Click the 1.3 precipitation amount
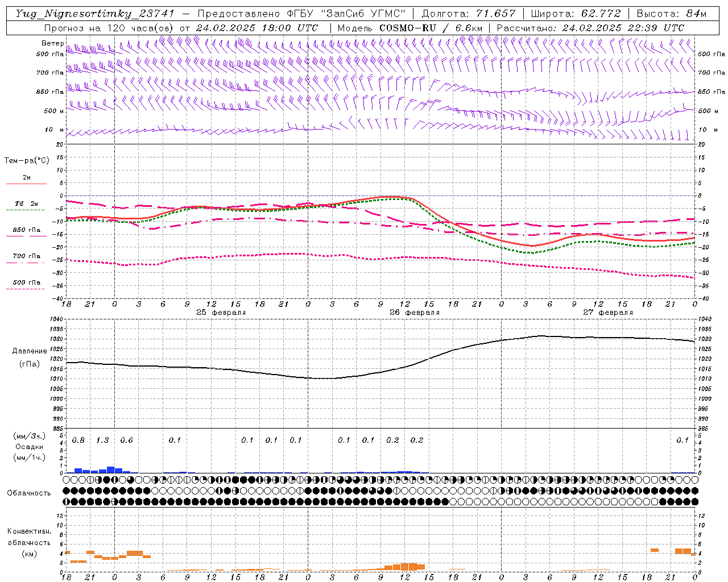Image resolution: width=728 pixels, height=582 pixels. tap(102, 440)
